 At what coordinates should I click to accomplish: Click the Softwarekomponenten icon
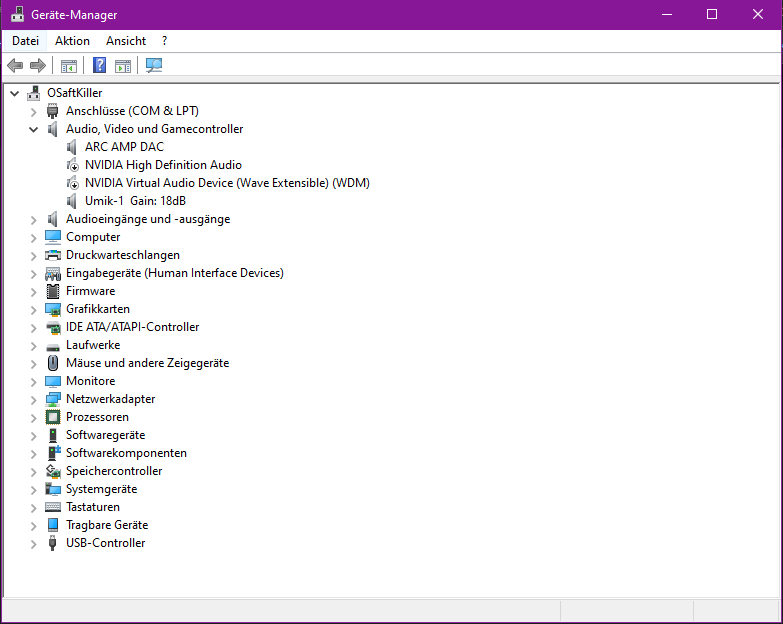click(x=53, y=453)
